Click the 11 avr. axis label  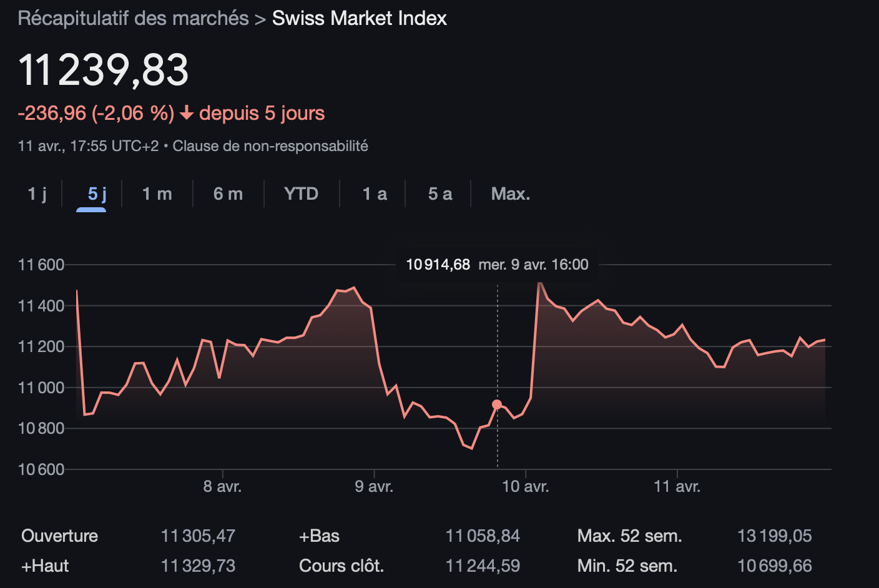click(677, 486)
